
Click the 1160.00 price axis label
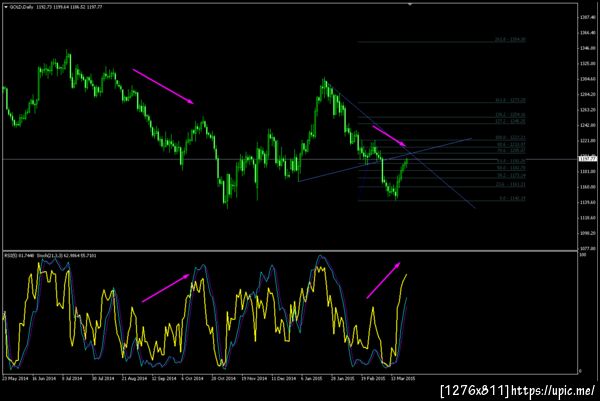587,187
